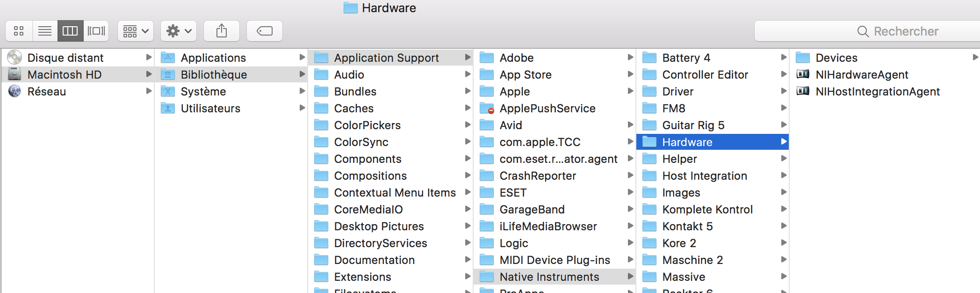Open the Caches folder
Viewport: 980px width, 293px height.
coord(391,108)
